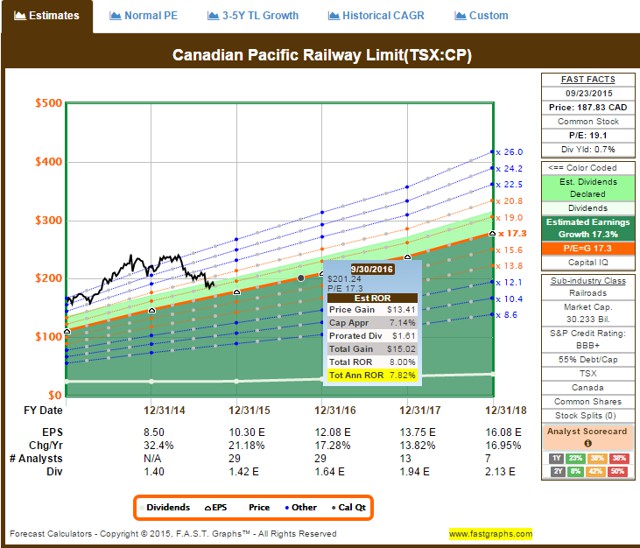Click the x 13.8 P/E label

509,266
